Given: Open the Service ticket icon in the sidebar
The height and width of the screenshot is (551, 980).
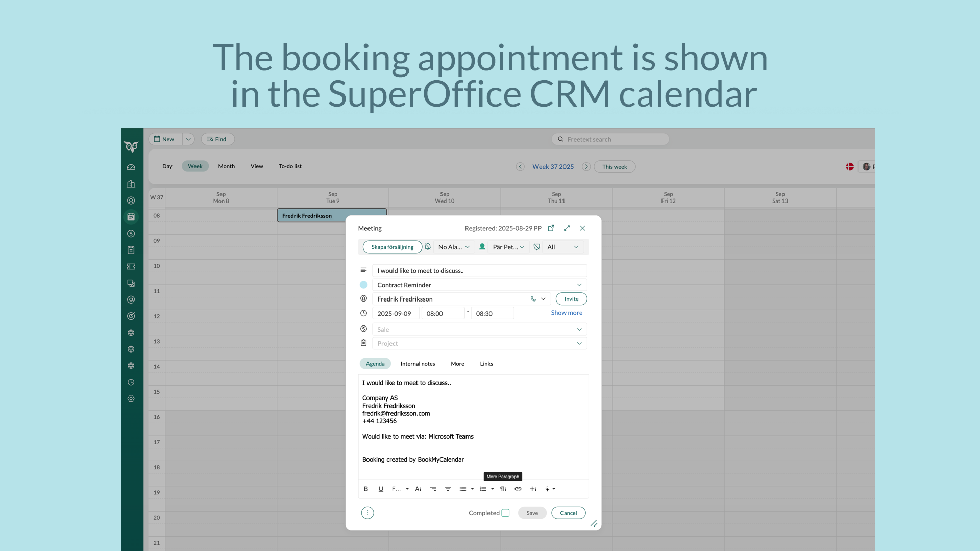Looking at the screenshot, I should [131, 266].
